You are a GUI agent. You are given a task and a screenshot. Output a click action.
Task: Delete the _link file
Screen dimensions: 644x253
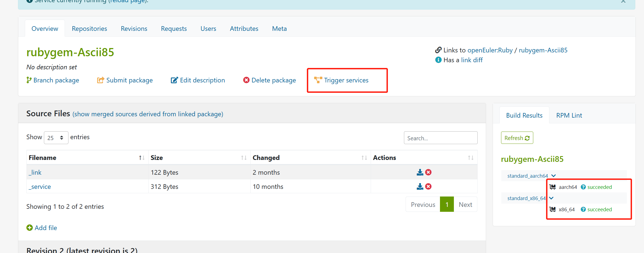tap(429, 172)
